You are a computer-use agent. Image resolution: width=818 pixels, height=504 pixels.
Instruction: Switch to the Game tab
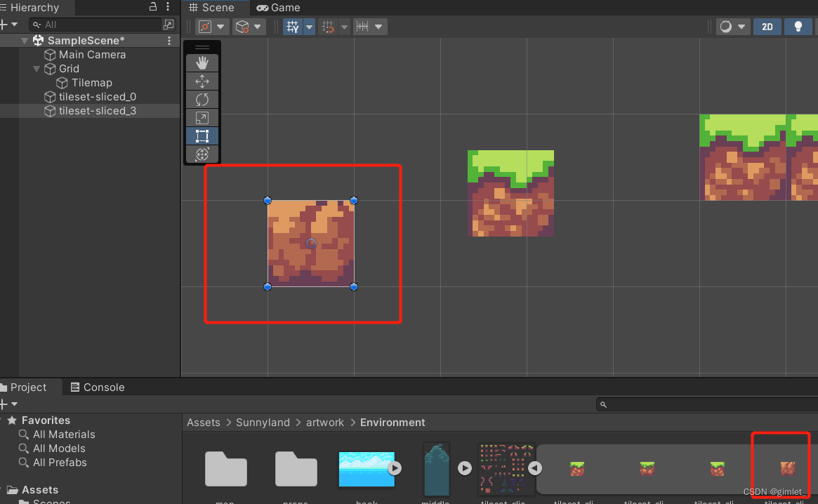click(279, 7)
